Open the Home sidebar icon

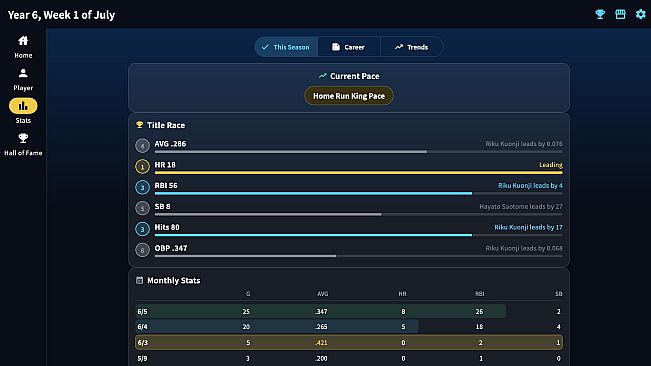(23, 41)
